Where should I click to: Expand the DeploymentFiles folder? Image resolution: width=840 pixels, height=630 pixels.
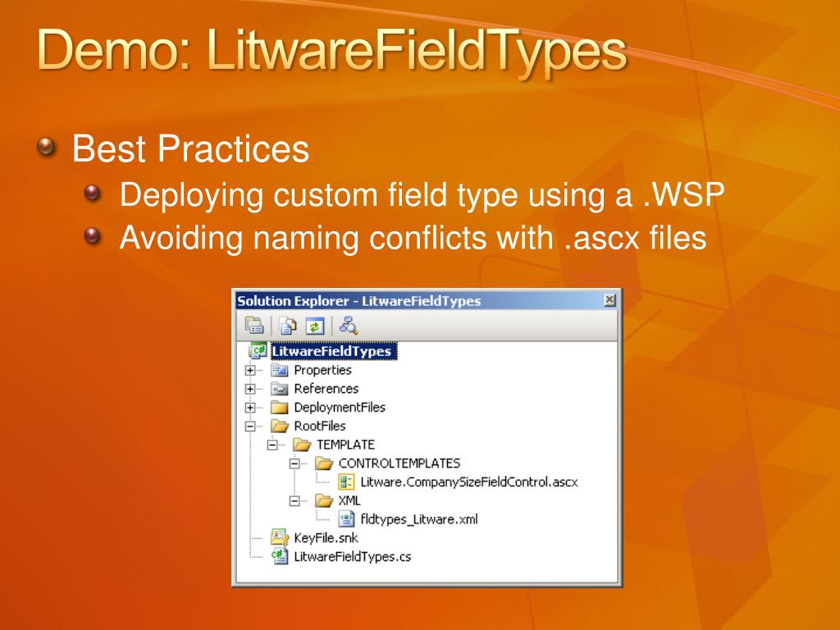(250, 408)
